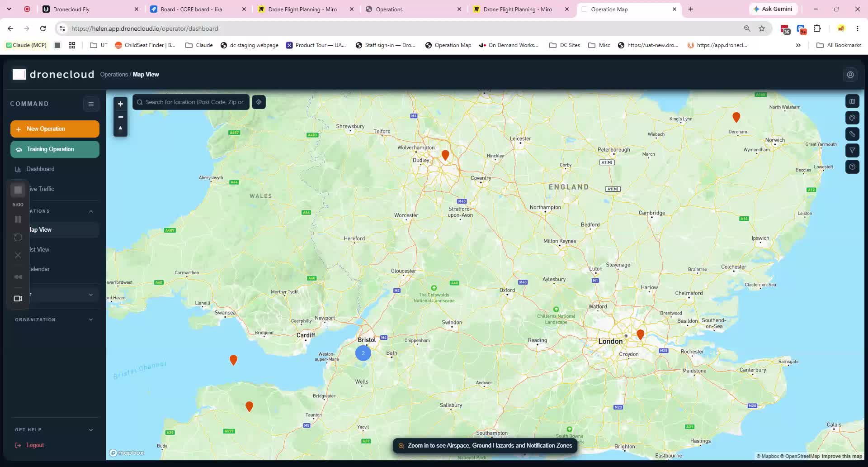This screenshot has height=467, width=868.
Task: Click the Training Operation button
Action: point(55,149)
